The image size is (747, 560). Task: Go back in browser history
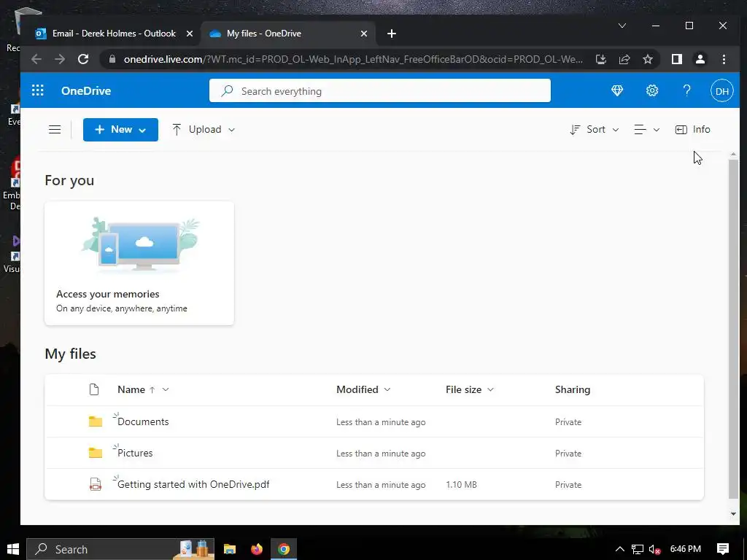[36, 59]
